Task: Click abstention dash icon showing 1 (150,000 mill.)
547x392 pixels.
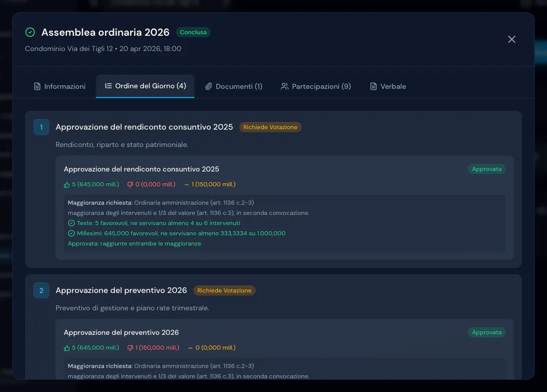Action: click(x=187, y=185)
